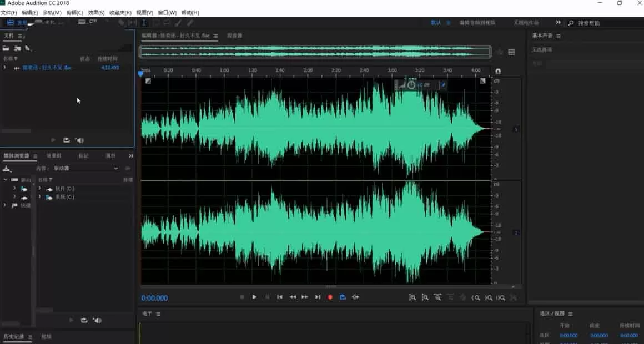644x344 pixels.
Task: Toggle loop playback in Files panel
Action: (67, 140)
